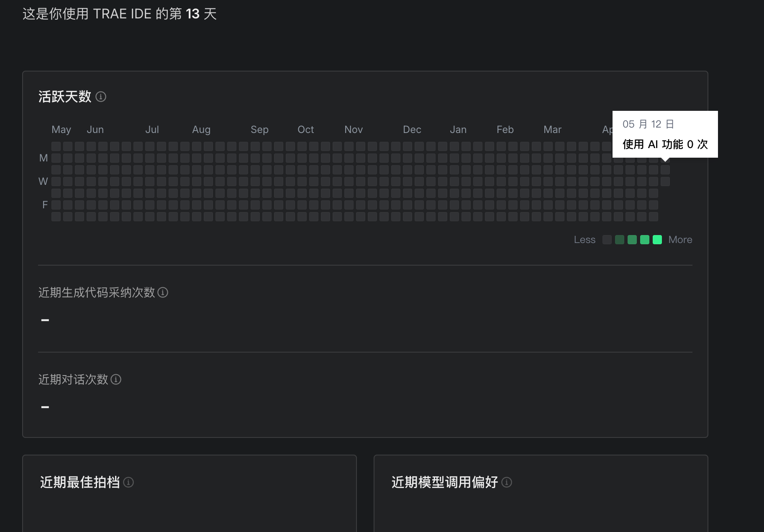Click the Feb month label
This screenshot has width=764, height=532.
tap(505, 130)
